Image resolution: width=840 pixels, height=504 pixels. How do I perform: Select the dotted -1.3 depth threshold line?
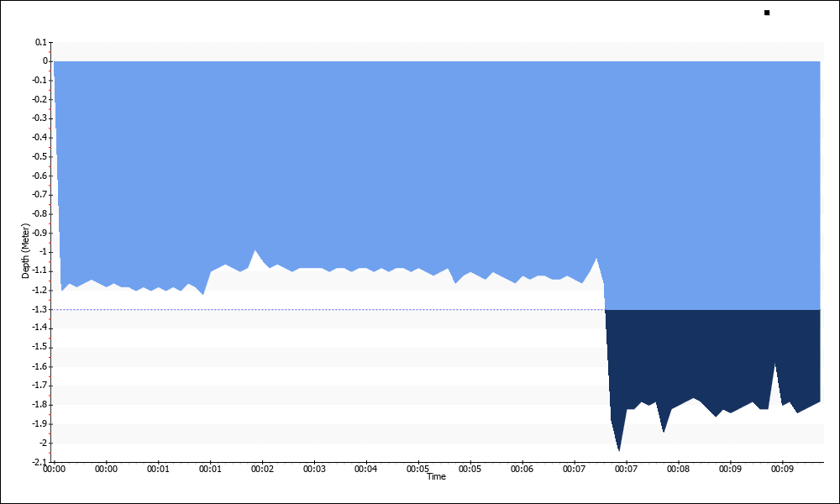pos(329,310)
